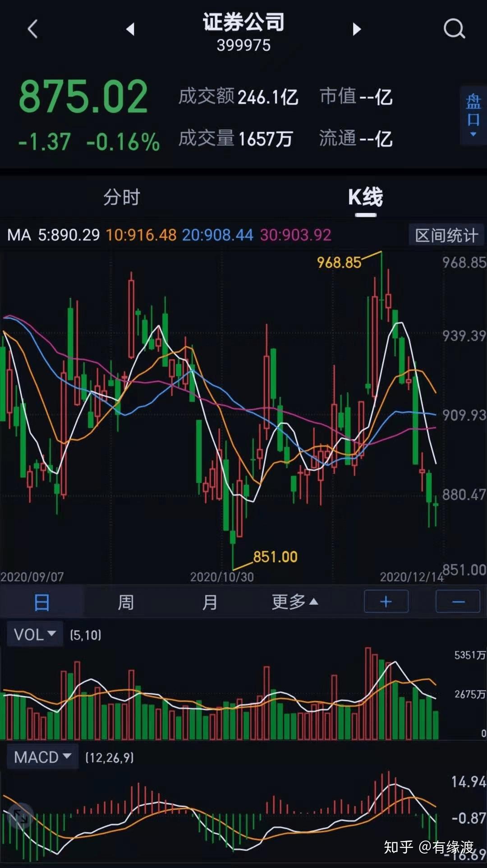
Task: Zoom out chart with minus button
Action: (x=458, y=602)
